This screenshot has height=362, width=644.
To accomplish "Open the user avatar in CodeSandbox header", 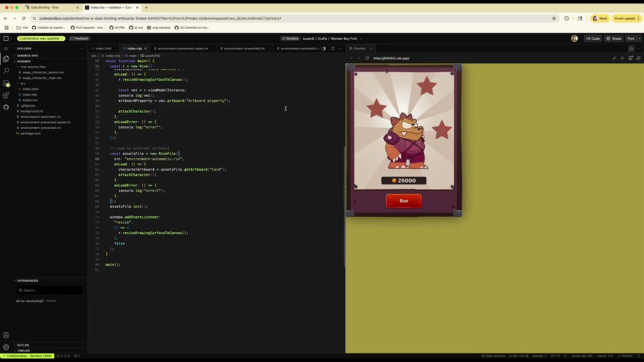I will (575, 39).
